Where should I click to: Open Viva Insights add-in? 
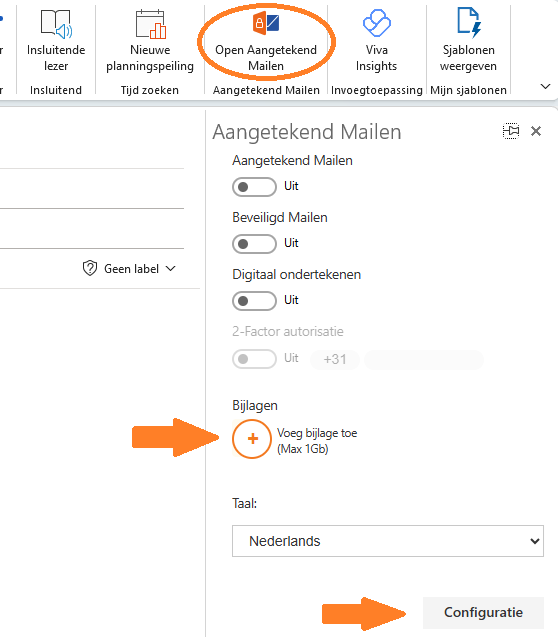tap(376, 41)
